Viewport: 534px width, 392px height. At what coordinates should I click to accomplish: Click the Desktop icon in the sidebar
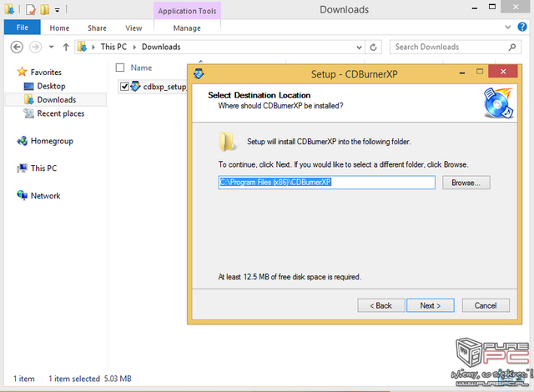pos(28,87)
